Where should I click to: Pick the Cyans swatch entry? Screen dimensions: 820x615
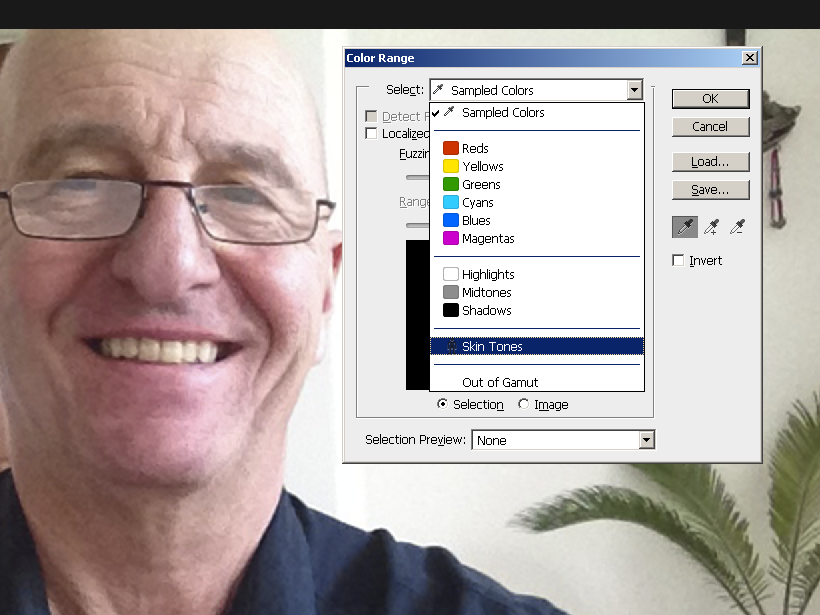pyautogui.click(x=477, y=203)
